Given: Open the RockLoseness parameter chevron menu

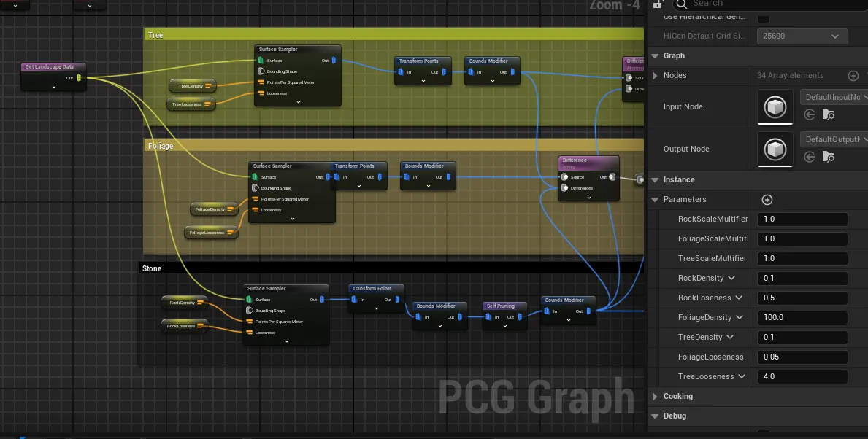Looking at the screenshot, I should click(739, 298).
